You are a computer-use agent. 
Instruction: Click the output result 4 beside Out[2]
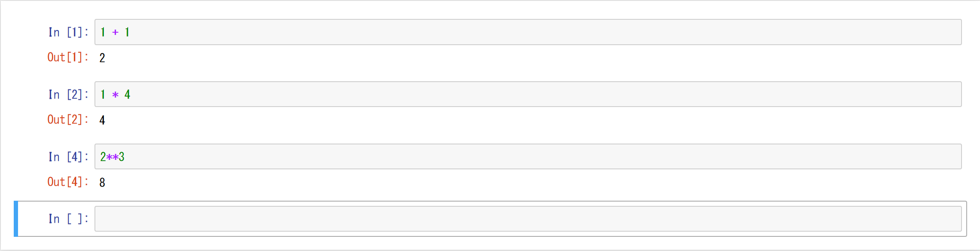[102, 120]
